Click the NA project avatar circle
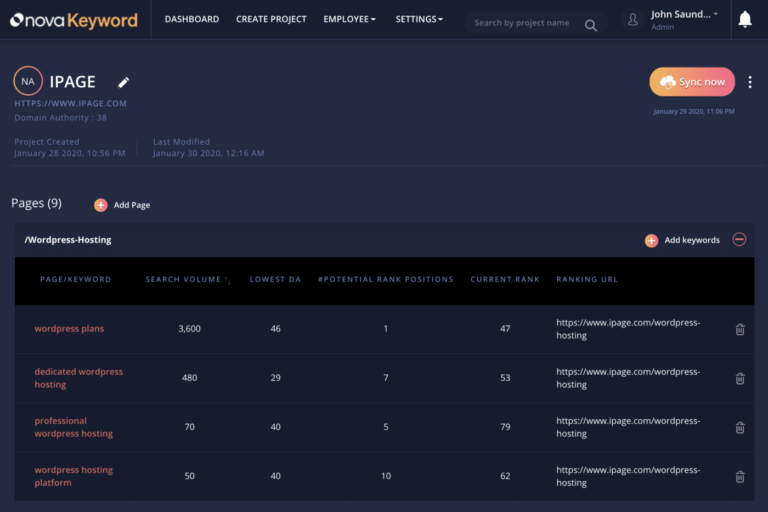768x512 pixels. click(x=28, y=81)
